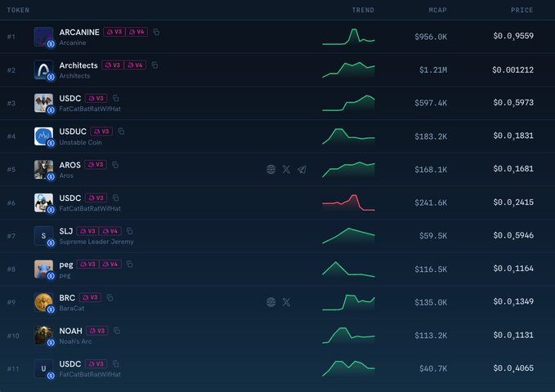
Task: Sort by the TOKEN column header
Action: 18,10
